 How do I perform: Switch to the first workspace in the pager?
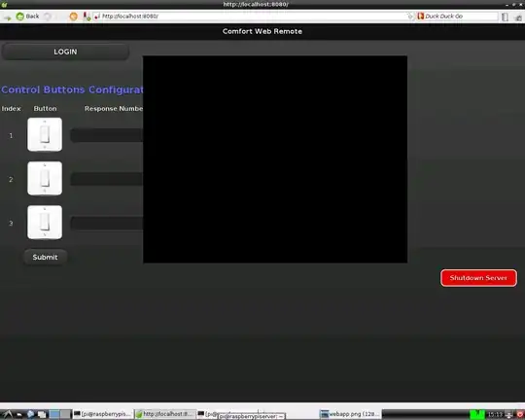click(54, 414)
